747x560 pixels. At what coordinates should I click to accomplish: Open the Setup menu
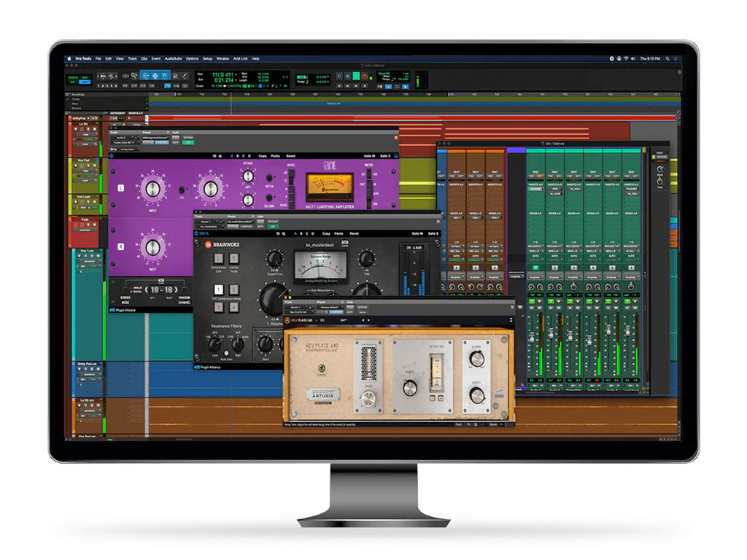(x=207, y=58)
